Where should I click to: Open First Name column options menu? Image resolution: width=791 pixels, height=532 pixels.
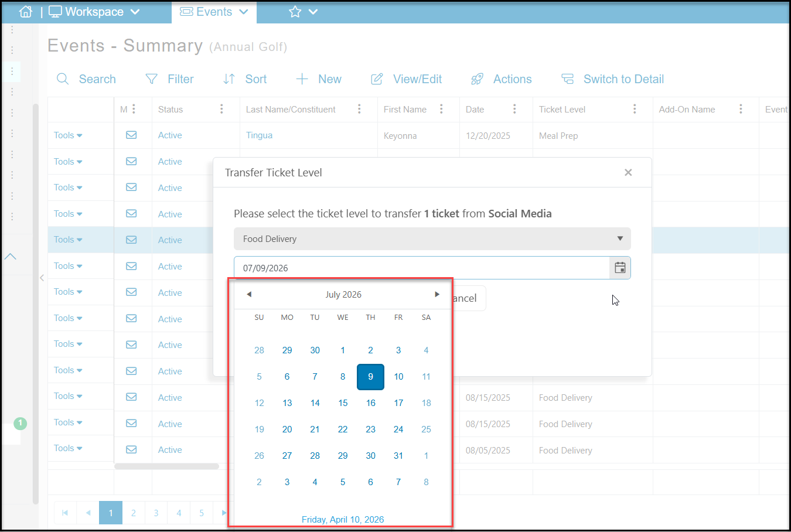(x=441, y=109)
